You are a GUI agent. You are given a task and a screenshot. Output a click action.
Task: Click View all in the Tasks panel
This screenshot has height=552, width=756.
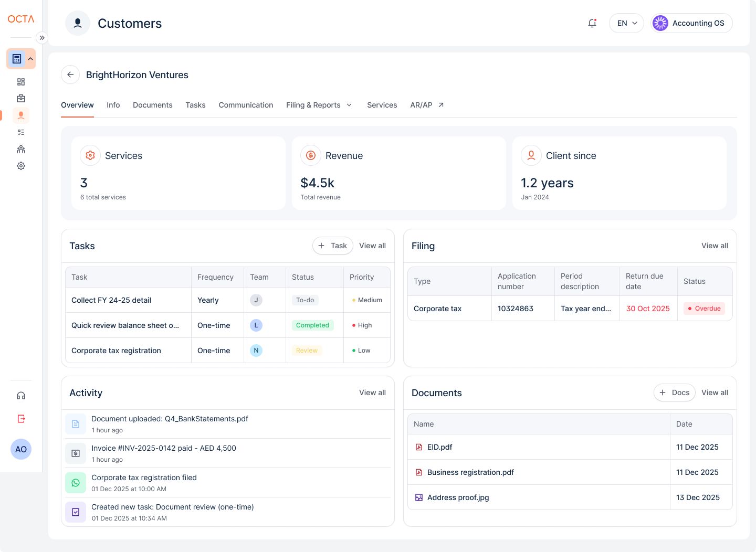372,246
